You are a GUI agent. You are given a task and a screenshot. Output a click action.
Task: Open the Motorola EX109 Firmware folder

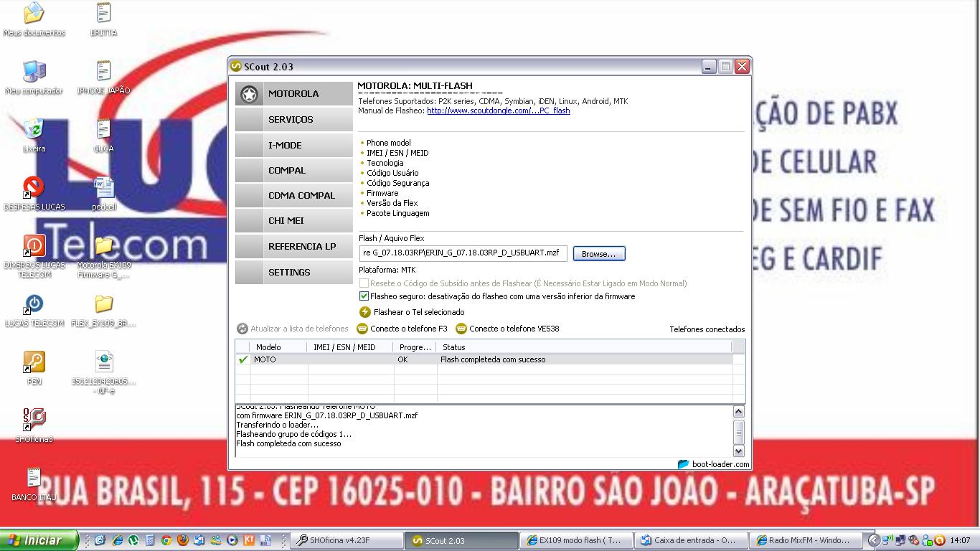coord(104,247)
